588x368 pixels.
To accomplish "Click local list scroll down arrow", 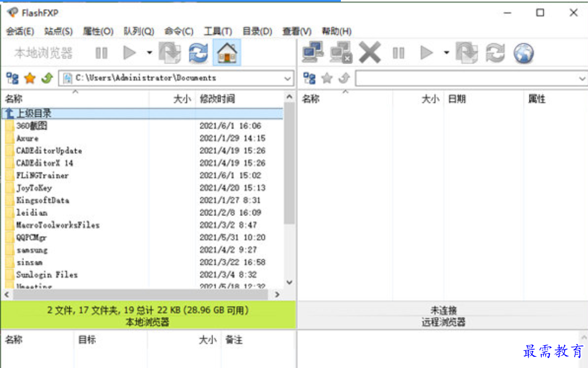I will pos(289,282).
